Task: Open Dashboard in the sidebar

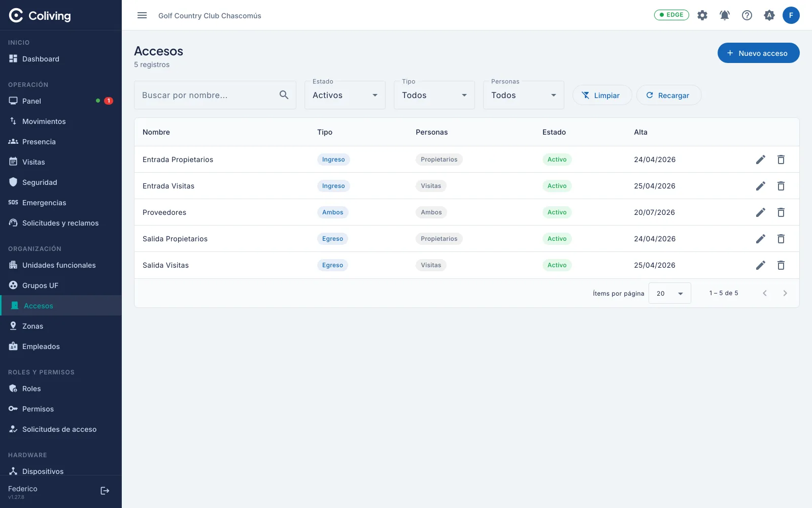Action: tap(61, 59)
